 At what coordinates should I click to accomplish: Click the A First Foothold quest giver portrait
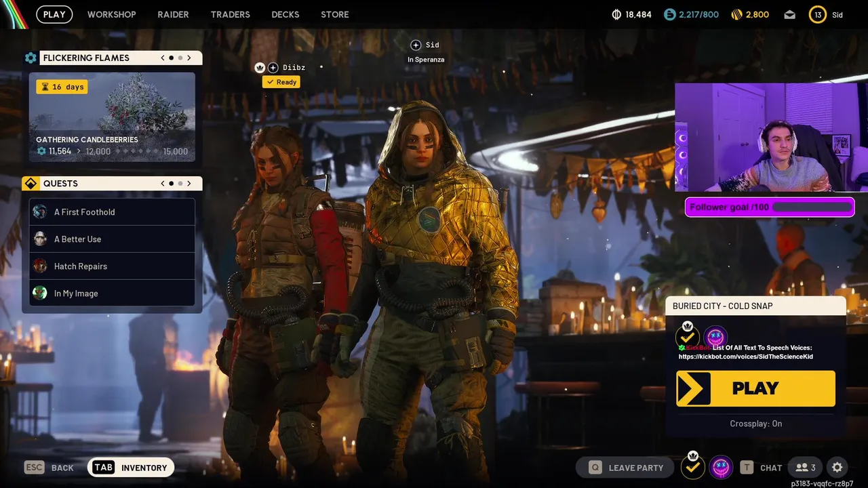40,211
